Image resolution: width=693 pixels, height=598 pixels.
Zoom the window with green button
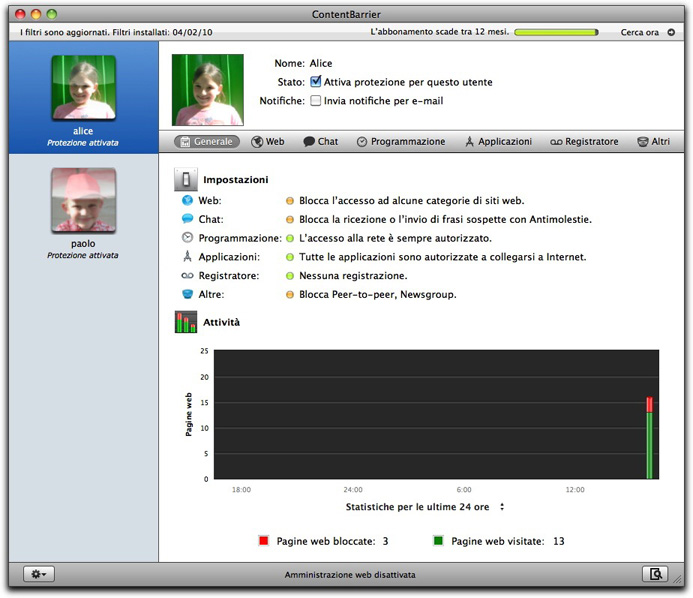coord(52,14)
